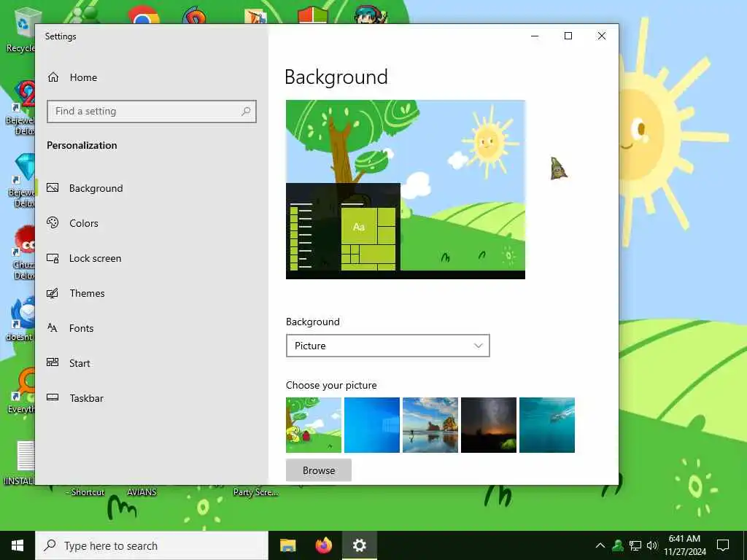The width and height of the screenshot is (747, 560).
Task: Click the taskbar search box
Action: (152, 545)
